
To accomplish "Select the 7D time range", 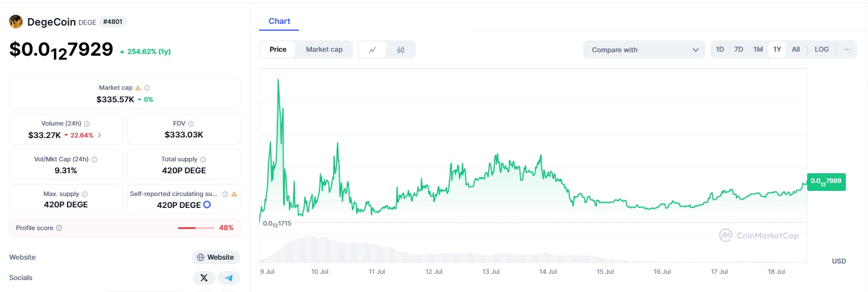I will (738, 49).
